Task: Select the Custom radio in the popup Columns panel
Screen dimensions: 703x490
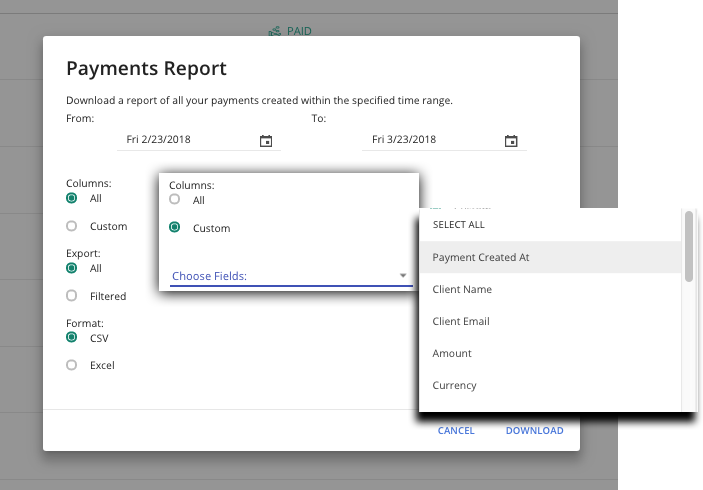Action: (174, 227)
